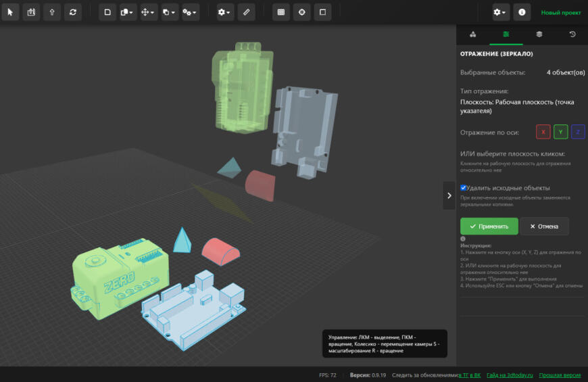
Task: Switch to the layers stack tab
Action: pyautogui.click(x=539, y=34)
